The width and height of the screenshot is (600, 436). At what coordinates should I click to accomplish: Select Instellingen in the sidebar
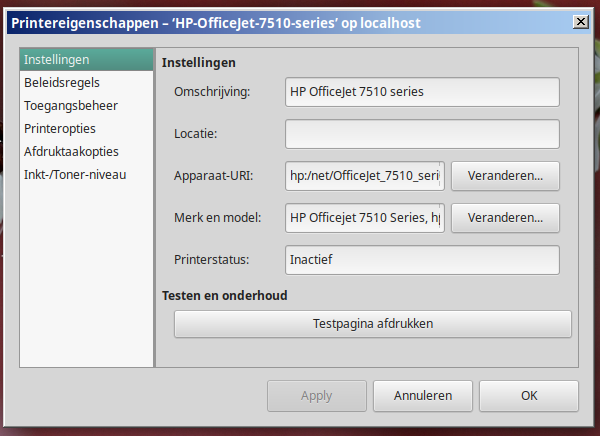tap(86, 60)
